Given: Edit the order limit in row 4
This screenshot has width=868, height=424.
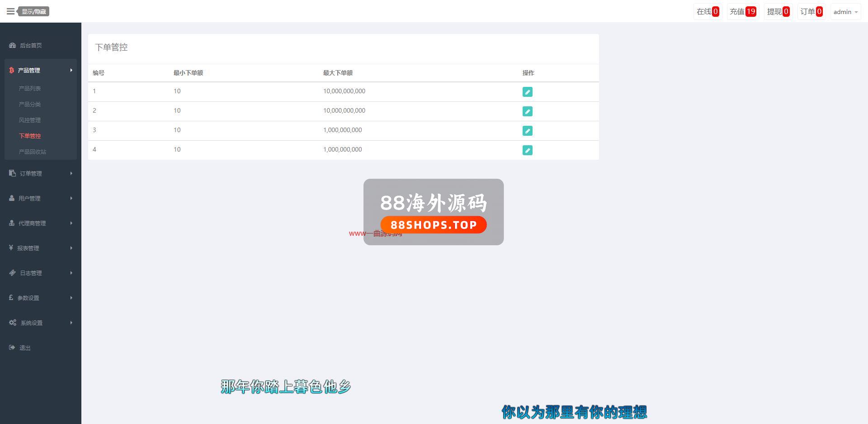Looking at the screenshot, I should 527,150.
